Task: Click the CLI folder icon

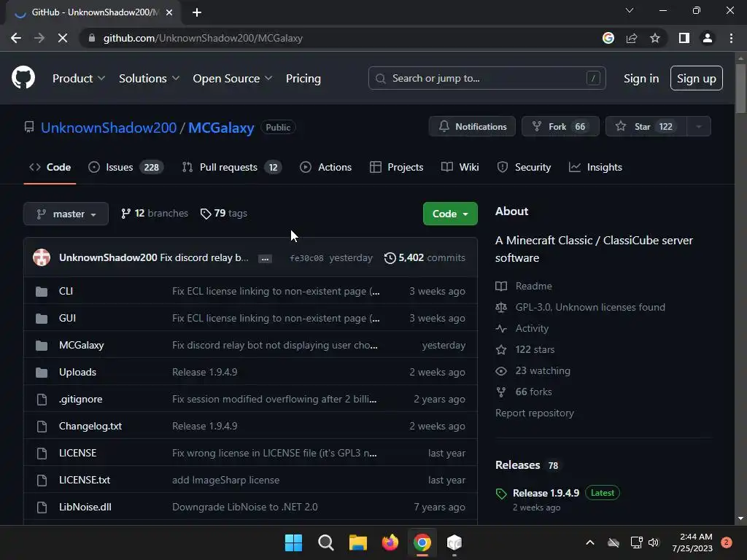Action: click(42, 292)
